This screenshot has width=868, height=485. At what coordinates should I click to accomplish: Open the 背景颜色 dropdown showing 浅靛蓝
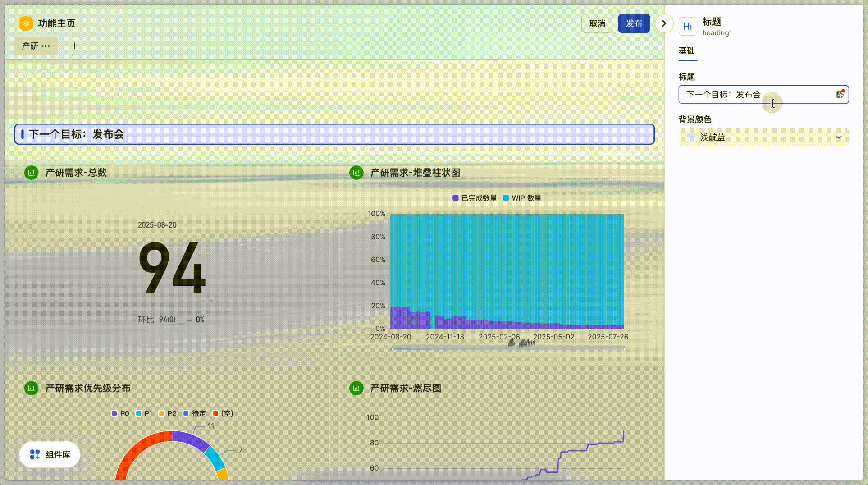coord(763,137)
